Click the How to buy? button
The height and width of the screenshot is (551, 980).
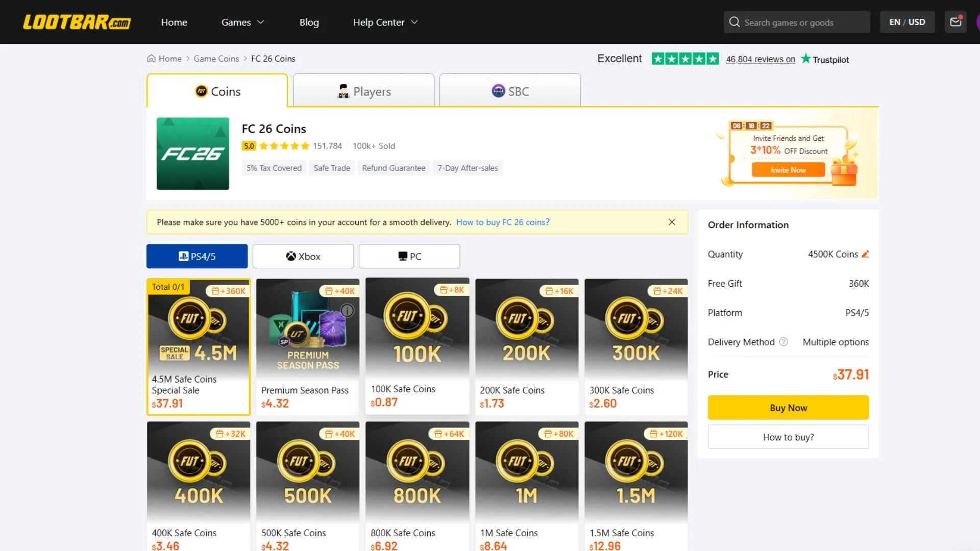(788, 437)
